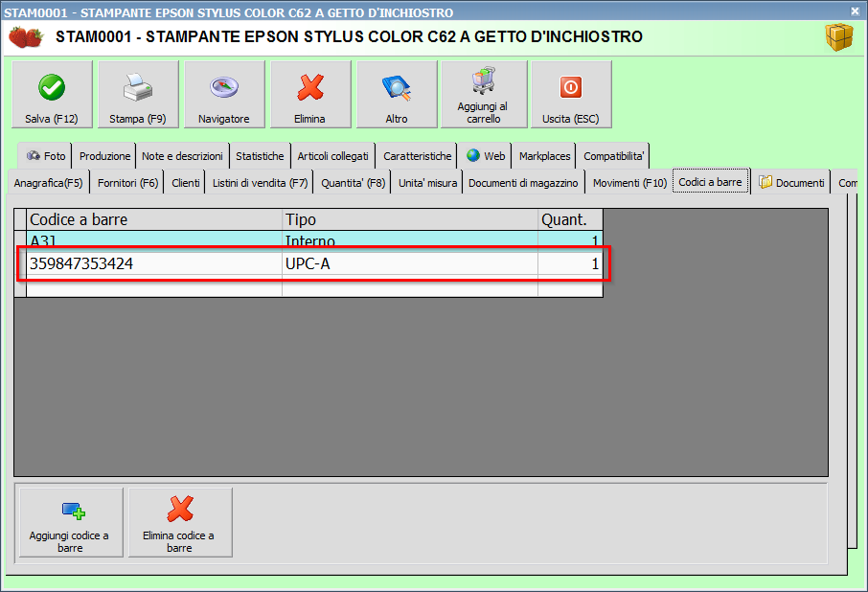Open the Navigatore compass icon
This screenshot has width=868, height=592.
224,87
